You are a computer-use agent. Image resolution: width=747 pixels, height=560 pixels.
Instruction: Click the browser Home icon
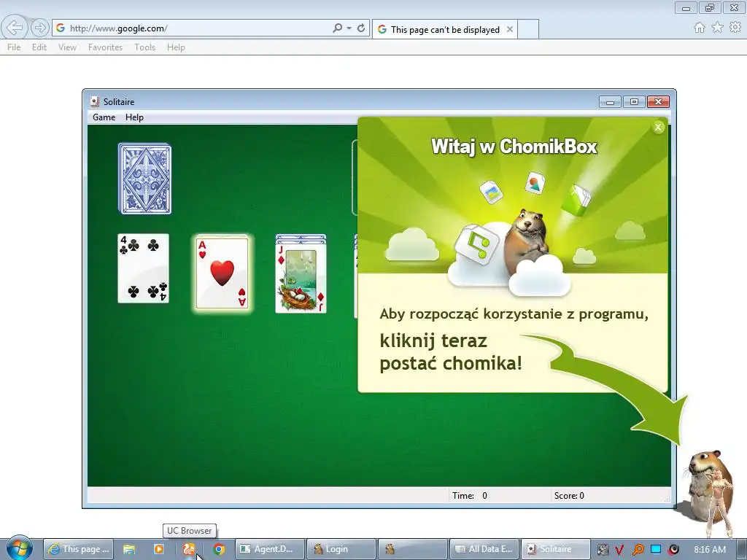(x=700, y=28)
